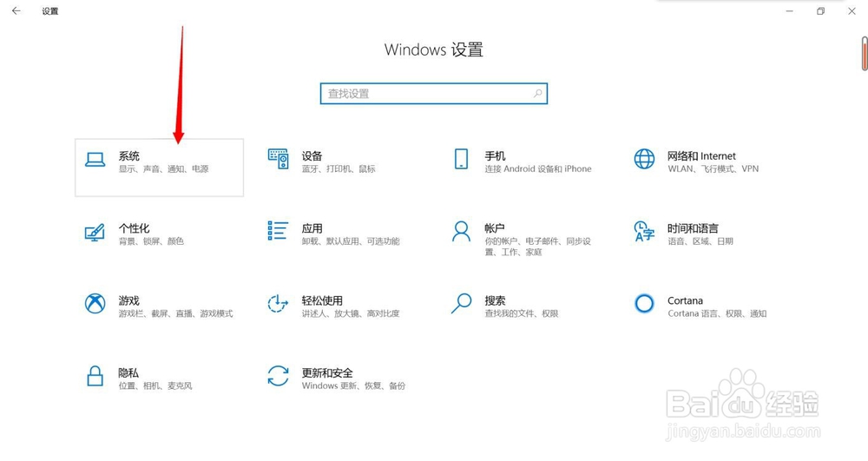868x461 pixels.
Task: Close the Settings window
Action: tap(852, 11)
